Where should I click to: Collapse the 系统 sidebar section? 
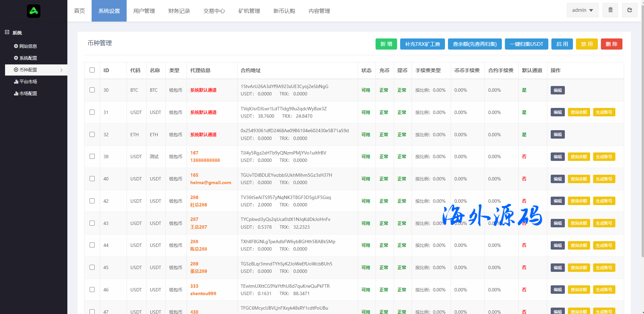click(7, 32)
